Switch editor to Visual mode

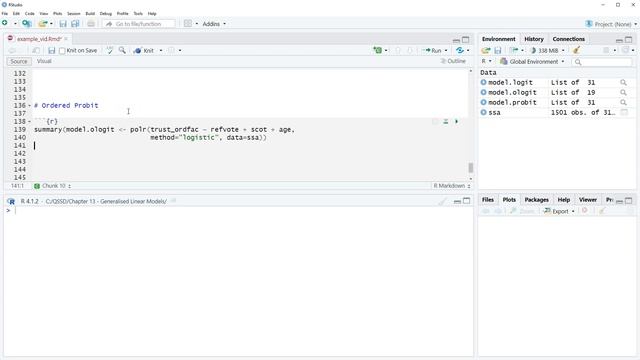click(x=44, y=61)
